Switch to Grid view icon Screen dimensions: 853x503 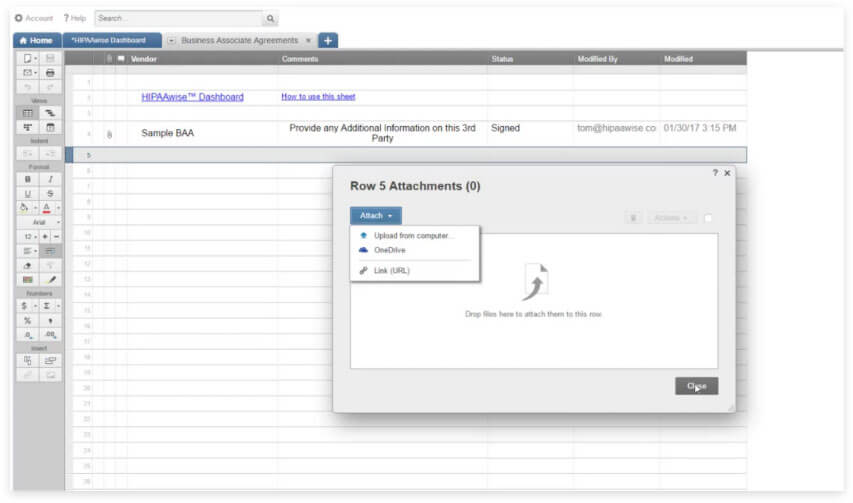[x=28, y=113]
